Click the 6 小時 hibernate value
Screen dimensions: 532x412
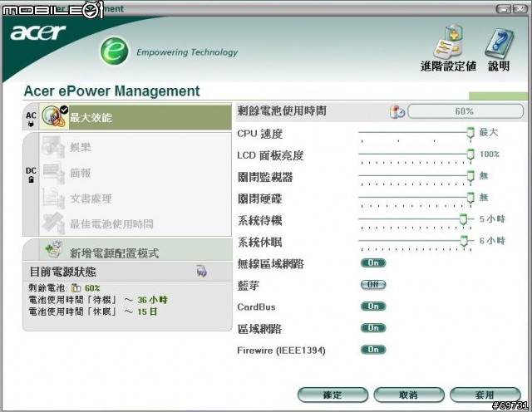(x=492, y=241)
